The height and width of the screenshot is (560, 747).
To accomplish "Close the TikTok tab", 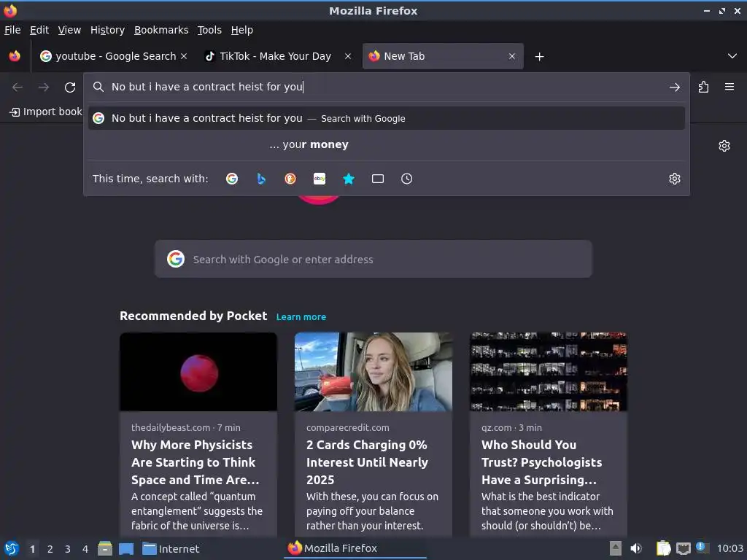I will [x=348, y=56].
